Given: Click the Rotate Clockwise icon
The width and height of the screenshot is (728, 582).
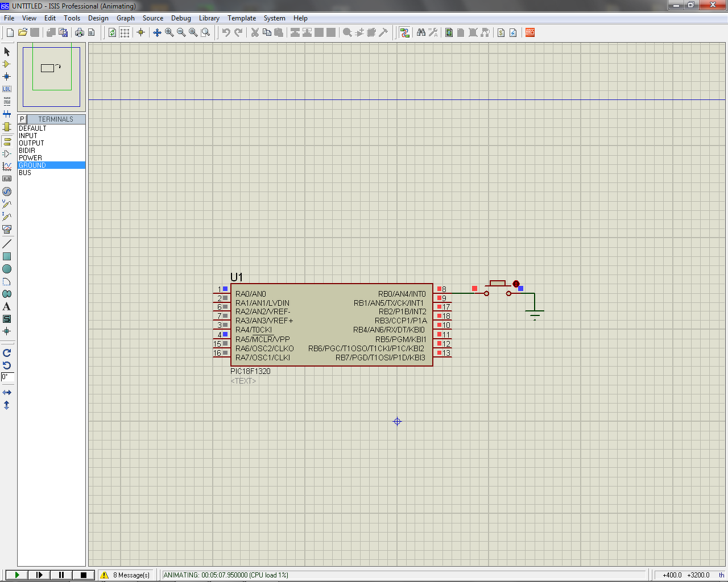Looking at the screenshot, I should click(7, 353).
